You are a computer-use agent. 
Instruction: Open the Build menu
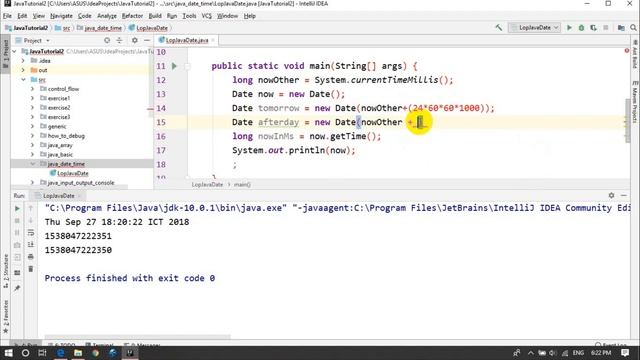tap(155, 16)
